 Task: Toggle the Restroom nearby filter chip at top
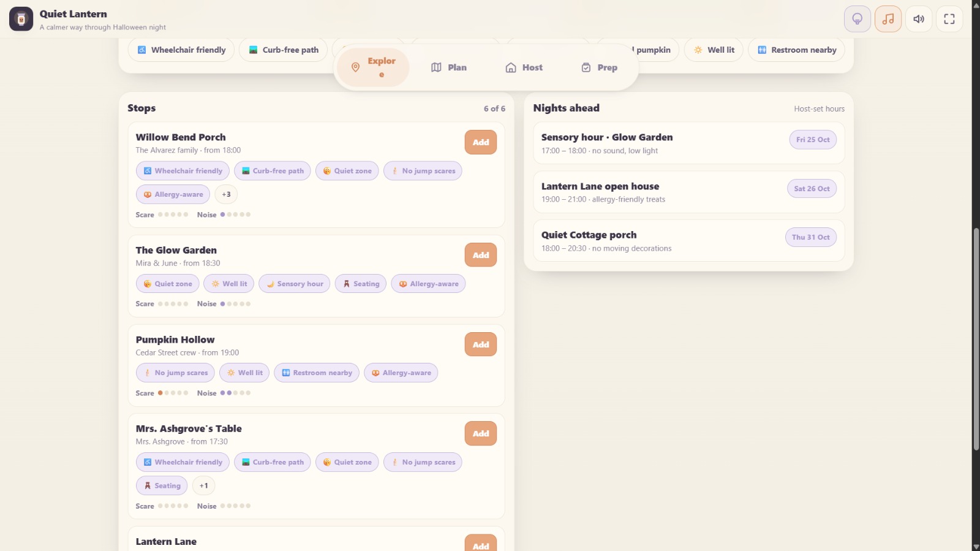796,50
